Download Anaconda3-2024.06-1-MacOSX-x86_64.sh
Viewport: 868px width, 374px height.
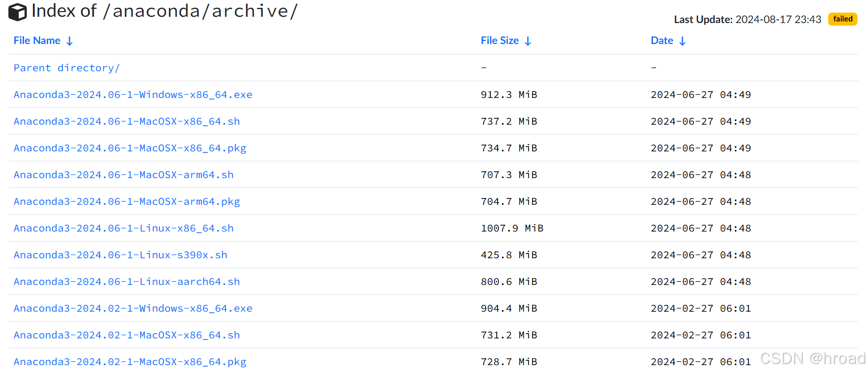(127, 122)
